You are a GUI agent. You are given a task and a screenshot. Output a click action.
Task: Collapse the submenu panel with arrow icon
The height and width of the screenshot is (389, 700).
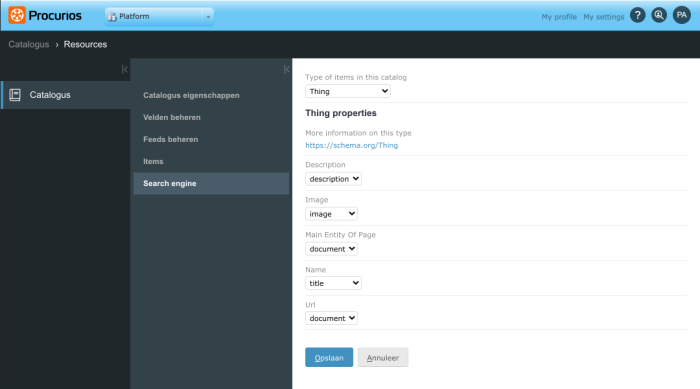(x=287, y=69)
